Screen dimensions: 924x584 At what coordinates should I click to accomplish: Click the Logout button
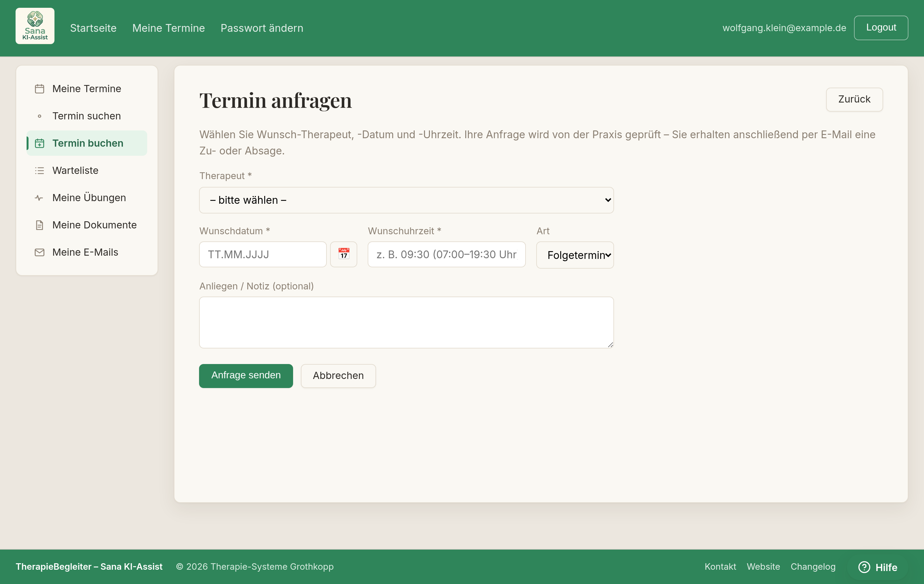point(881,28)
